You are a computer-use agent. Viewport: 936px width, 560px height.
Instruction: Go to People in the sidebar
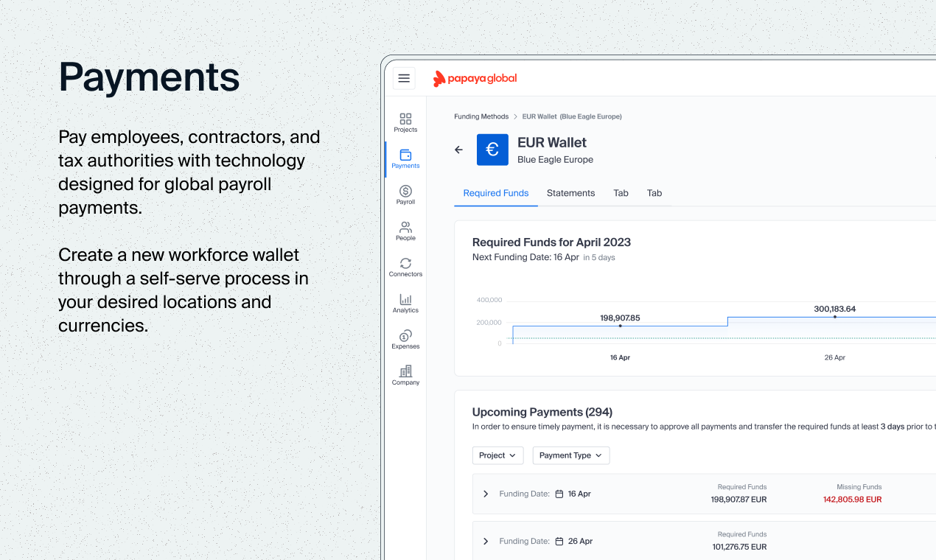(x=405, y=231)
